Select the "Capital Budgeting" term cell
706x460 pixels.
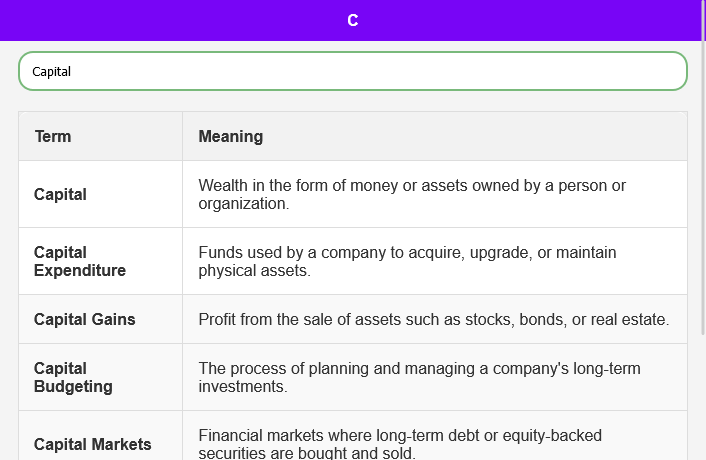[73, 377]
